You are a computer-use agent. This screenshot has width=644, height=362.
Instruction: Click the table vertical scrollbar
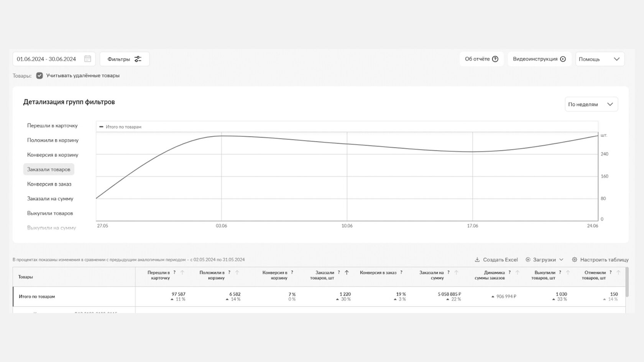(x=627, y=282)
